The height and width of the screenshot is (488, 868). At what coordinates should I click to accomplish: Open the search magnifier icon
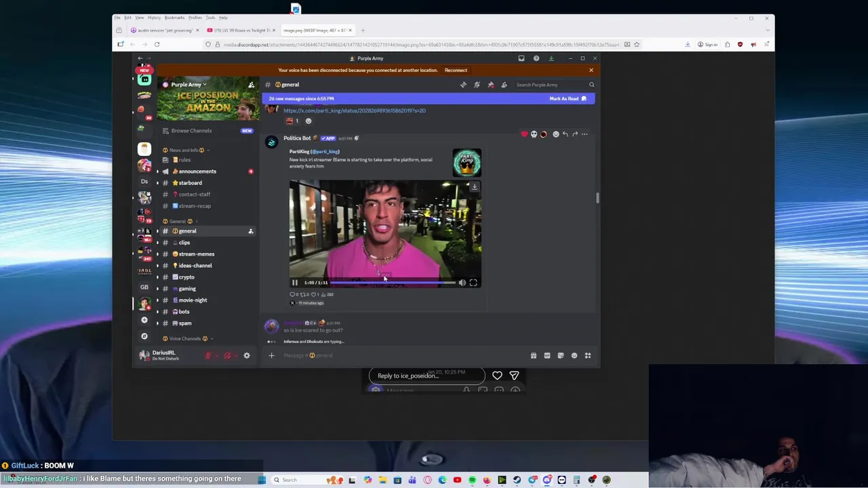(x=591, y=85)
